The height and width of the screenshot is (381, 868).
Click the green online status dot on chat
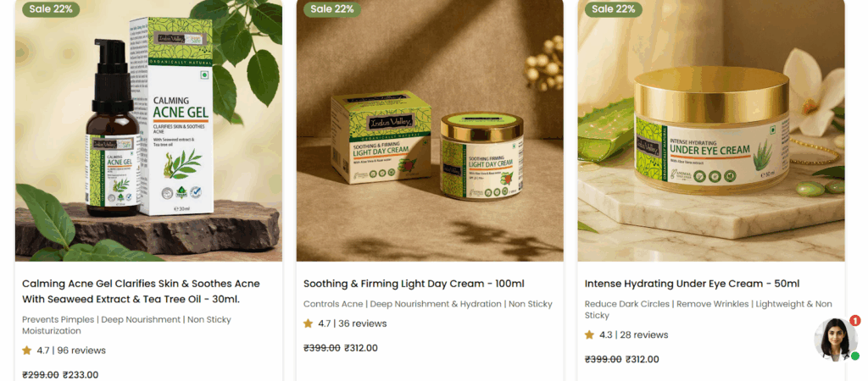(855, 356)
